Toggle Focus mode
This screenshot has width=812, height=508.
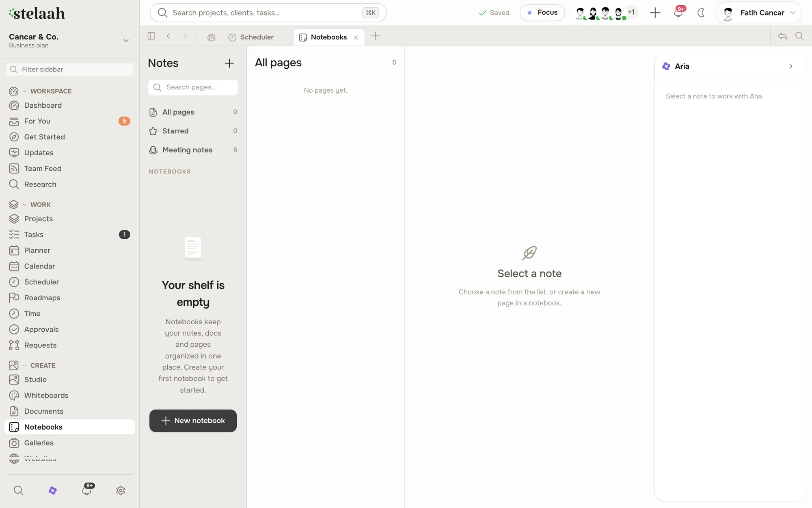(x=542, y=13)
